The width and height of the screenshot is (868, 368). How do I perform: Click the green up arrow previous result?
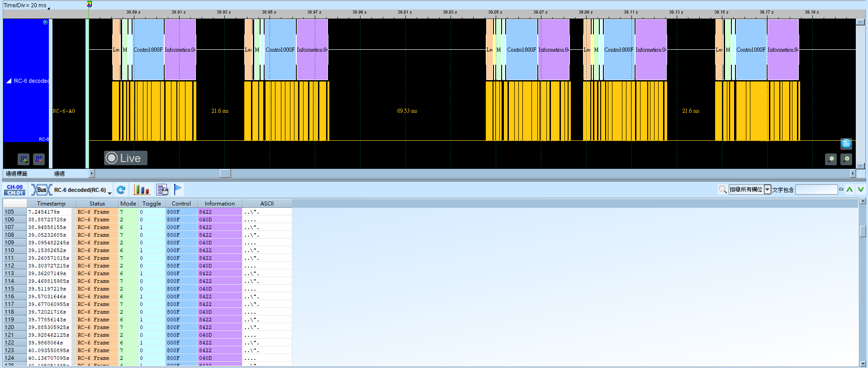850,189
